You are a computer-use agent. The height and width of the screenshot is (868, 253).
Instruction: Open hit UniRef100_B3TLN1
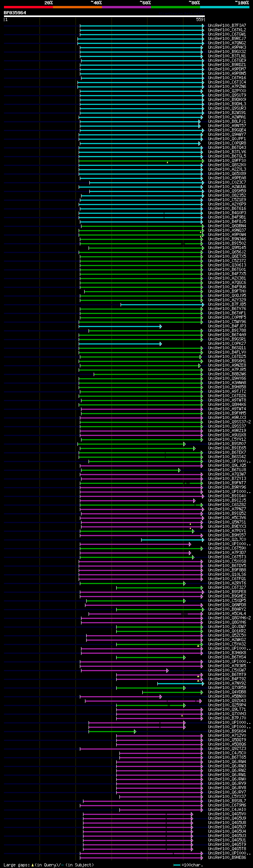[x=227, y=56]
